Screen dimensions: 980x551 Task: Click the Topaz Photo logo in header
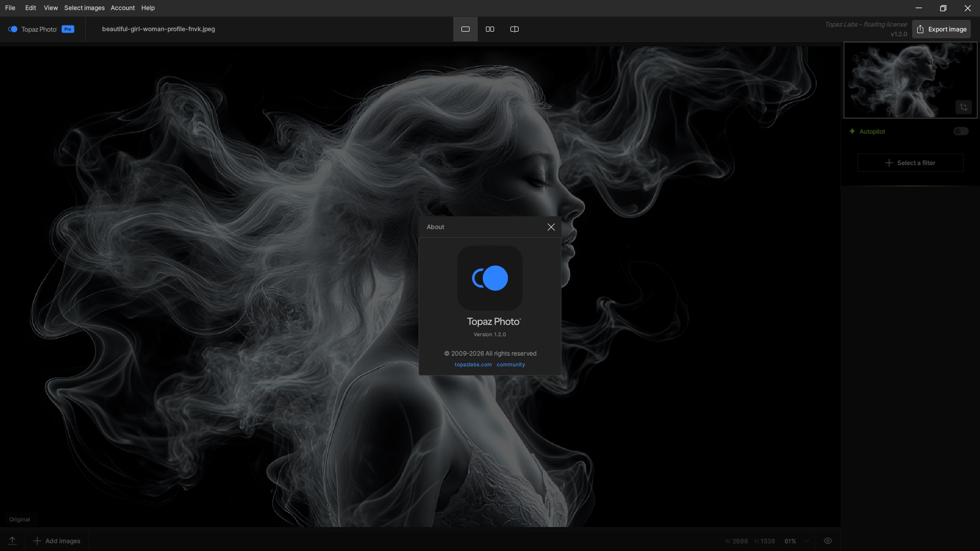click(13, 29)
